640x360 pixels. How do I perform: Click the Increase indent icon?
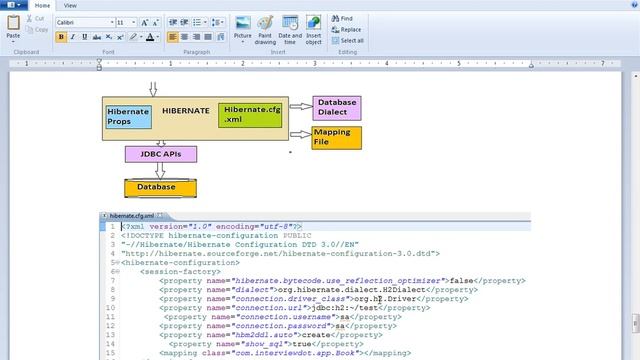coord(184,22)
